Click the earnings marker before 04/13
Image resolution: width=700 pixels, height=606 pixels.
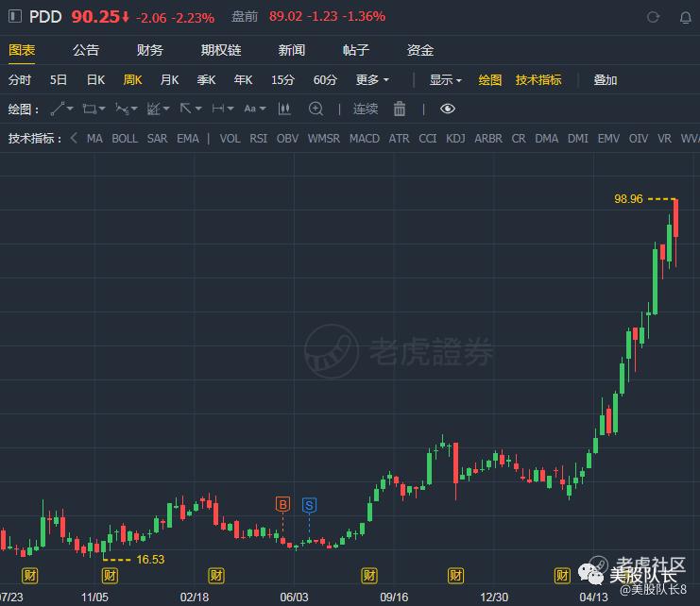click(x=562, y=576)
